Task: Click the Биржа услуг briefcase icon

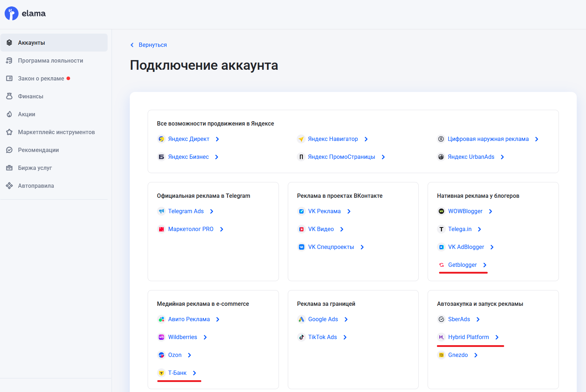Action: (x=10, y=168)
